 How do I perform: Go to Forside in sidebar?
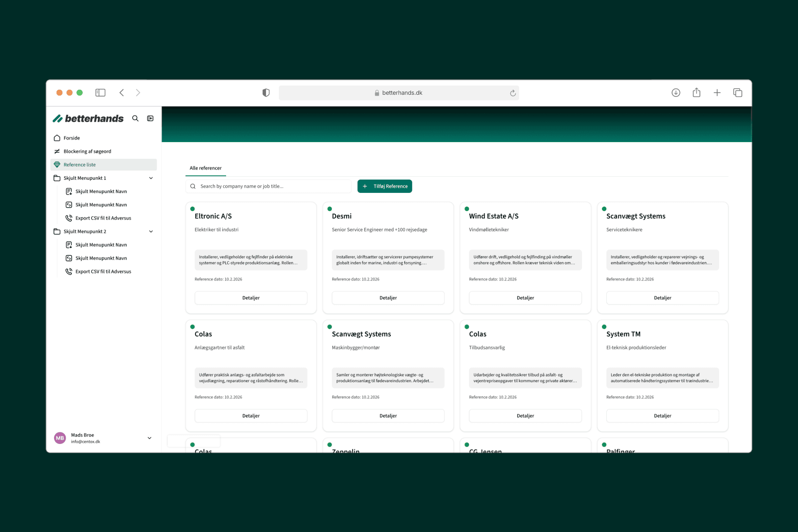(71, 138)
